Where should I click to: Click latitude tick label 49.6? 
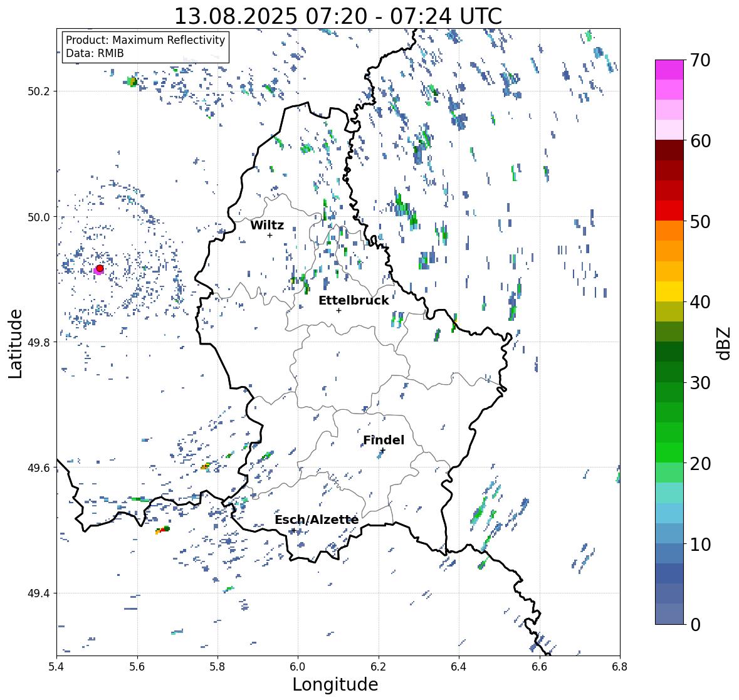(39, 468)
